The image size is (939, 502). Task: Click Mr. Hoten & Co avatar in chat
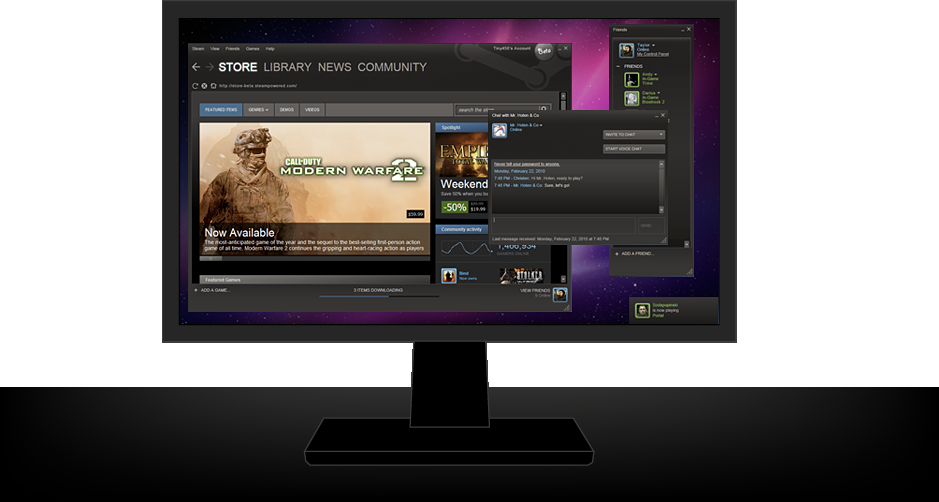click(x=499, y=130)
